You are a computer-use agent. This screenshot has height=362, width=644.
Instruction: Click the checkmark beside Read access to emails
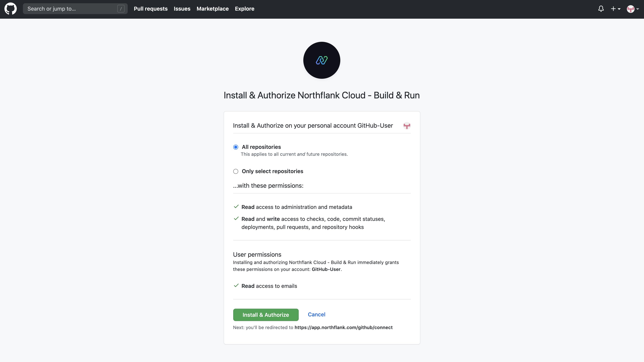pyautogui.click(x=236, y=286)
